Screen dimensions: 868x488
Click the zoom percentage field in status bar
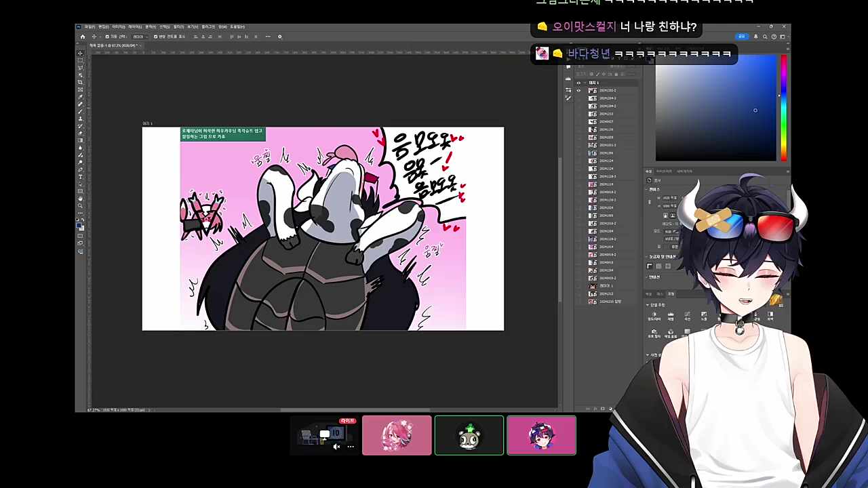[x=93, y=410]
